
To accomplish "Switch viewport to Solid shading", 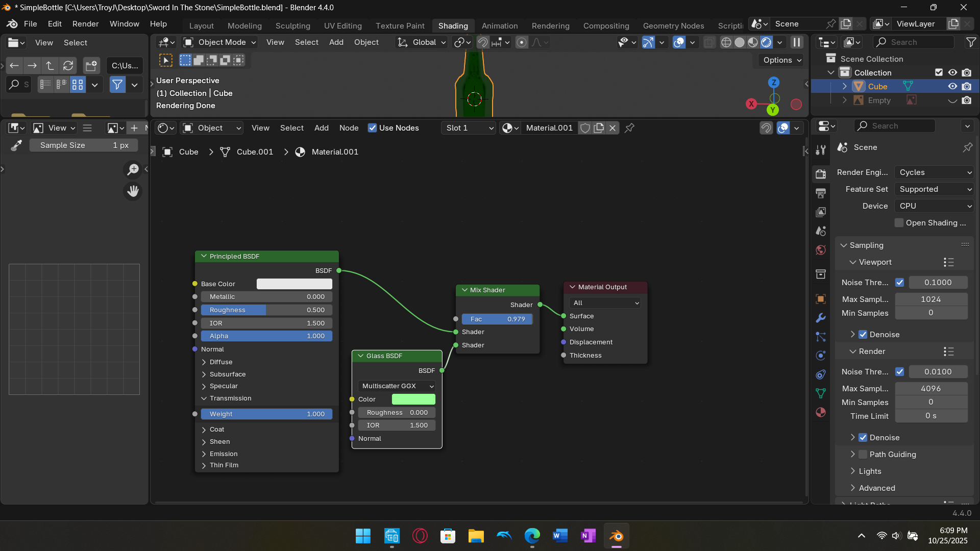I will tap(740, 42).
